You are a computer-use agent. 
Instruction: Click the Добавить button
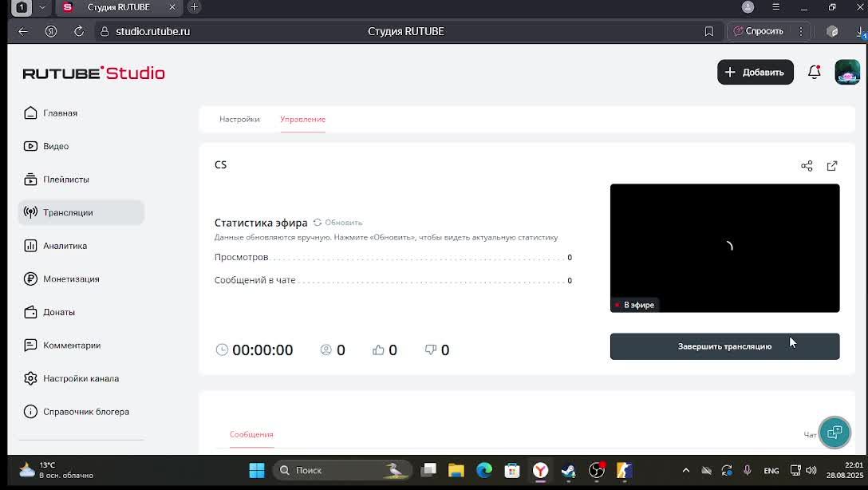point(755,72)
